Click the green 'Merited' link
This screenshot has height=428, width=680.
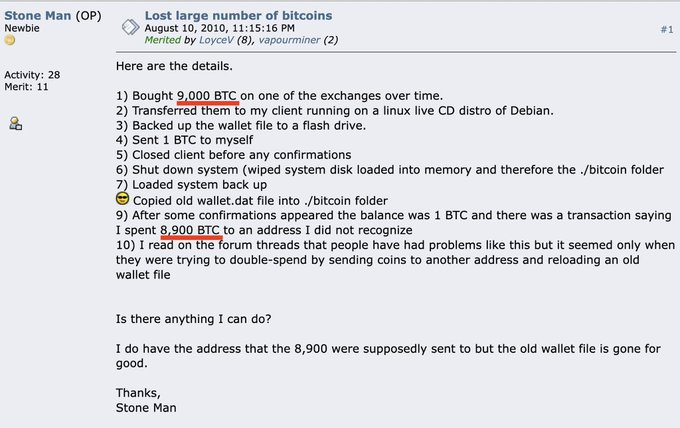[x=163, y=40]
